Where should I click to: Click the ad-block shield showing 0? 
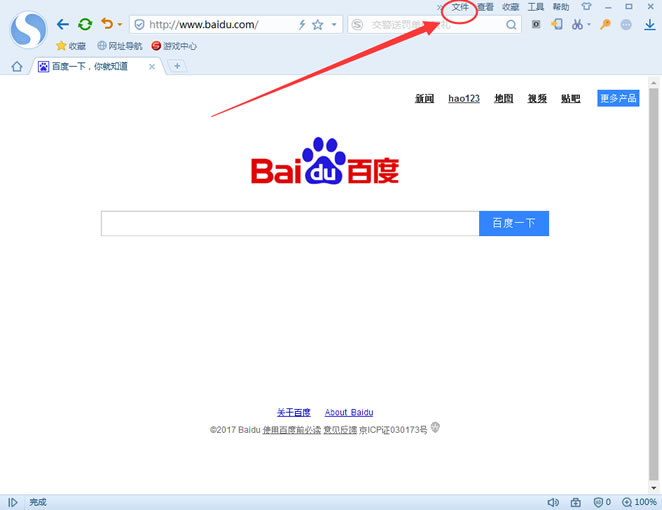pyautogui.click(x=602, y=502)
